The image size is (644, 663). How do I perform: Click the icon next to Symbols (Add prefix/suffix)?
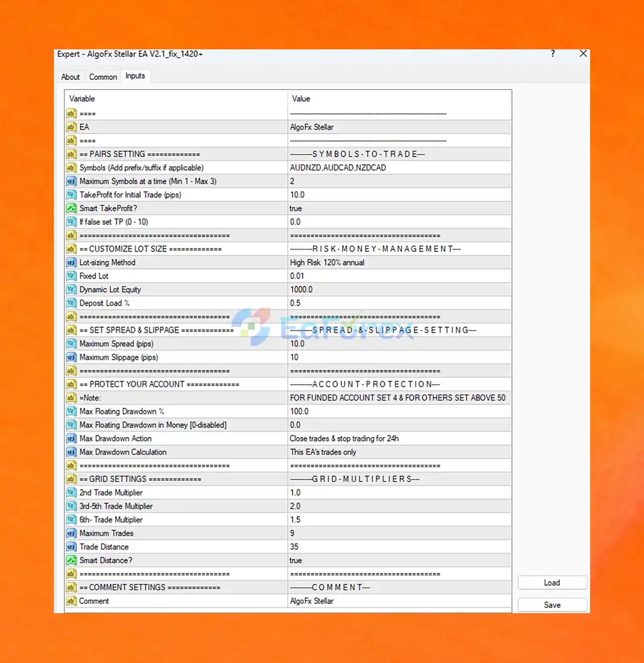[x=71, y=168]
